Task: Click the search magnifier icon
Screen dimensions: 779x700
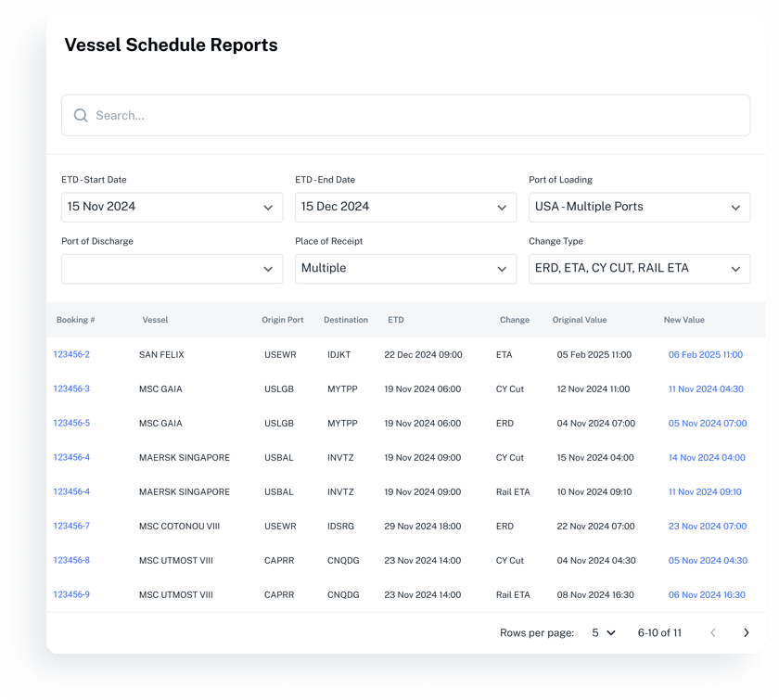Action: click(x=81, y=115)
